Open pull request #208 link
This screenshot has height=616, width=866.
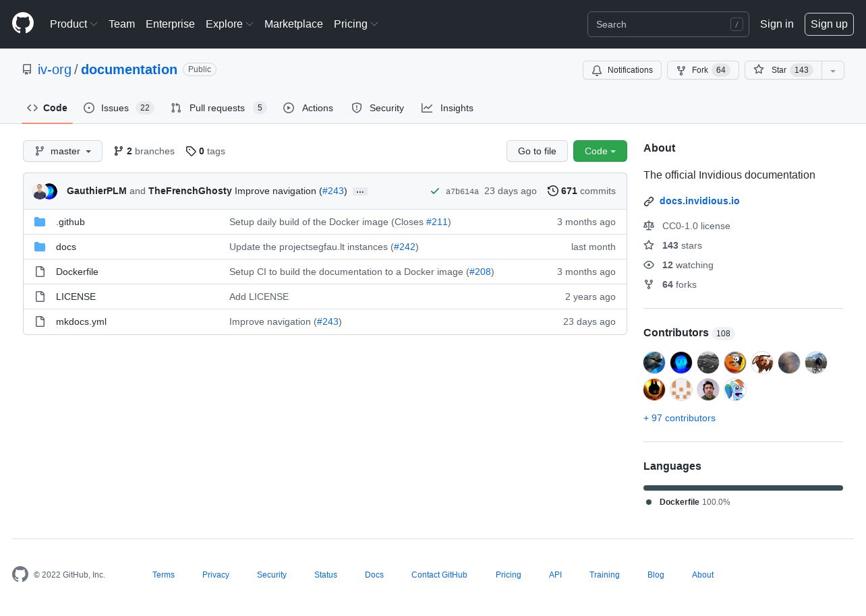480,272
